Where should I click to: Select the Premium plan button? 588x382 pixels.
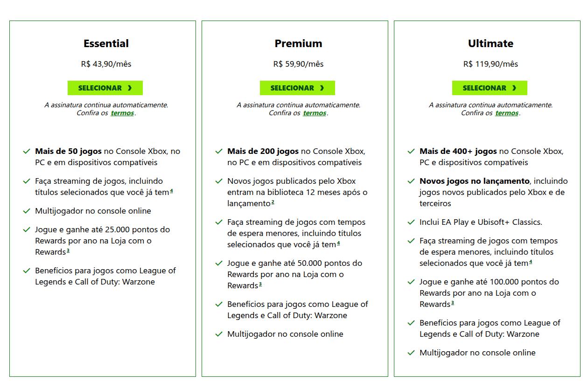(297, 88)
